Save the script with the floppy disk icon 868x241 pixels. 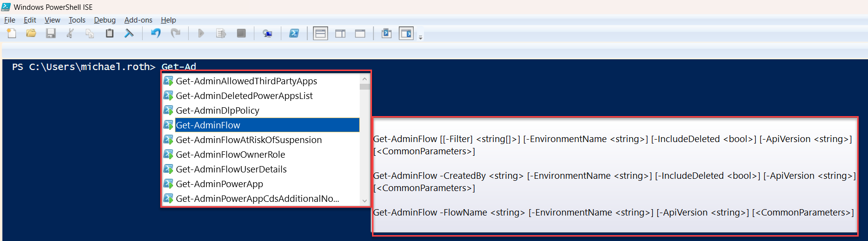(x=50, y=33)
